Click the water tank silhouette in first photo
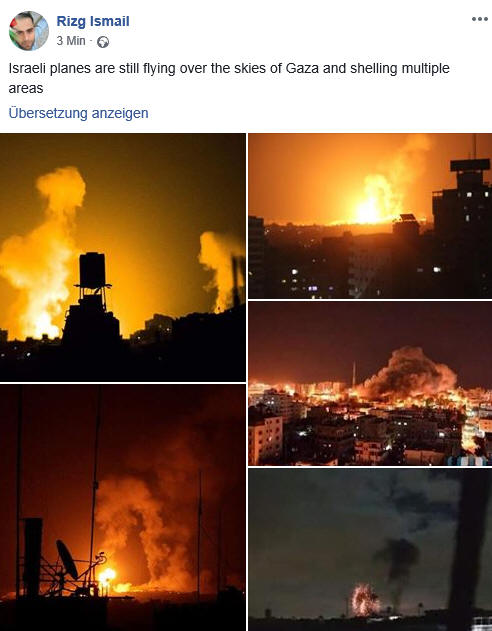This screenshot has height=631, width=492. (92, 270)
